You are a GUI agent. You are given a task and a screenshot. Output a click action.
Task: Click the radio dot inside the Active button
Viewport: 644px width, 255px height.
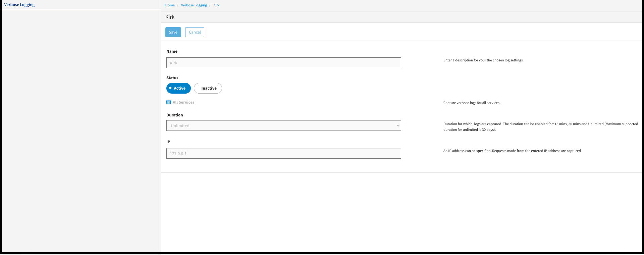pos(170,88)
